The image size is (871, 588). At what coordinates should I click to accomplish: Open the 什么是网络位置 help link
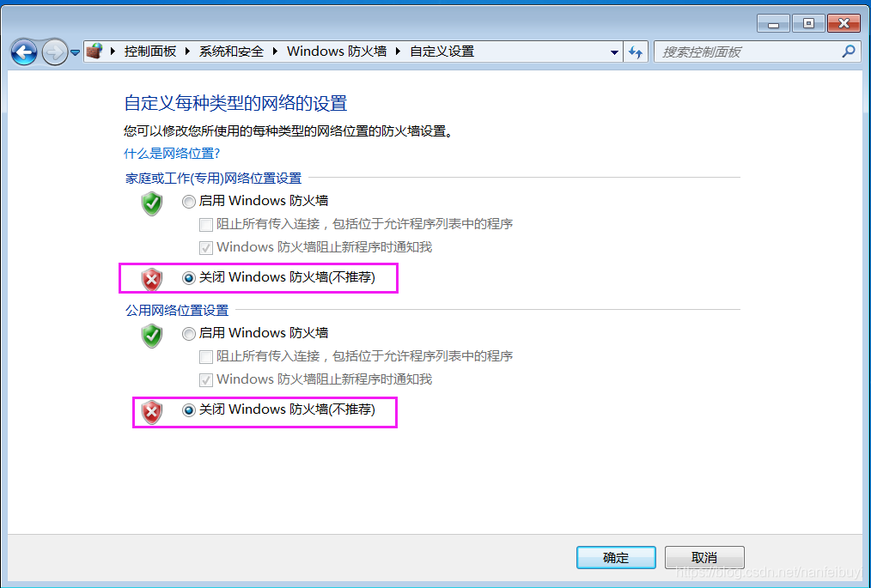click(172, 154)
